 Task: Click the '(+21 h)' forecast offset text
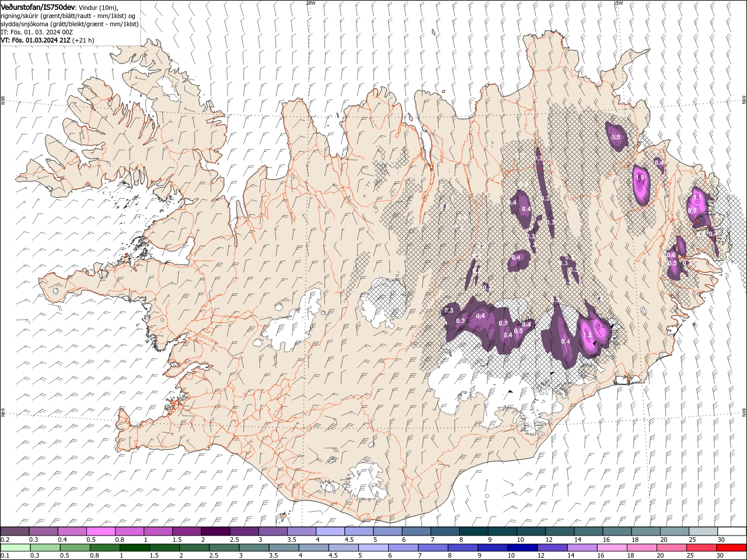pyautogui.click(x=83, y=40)
